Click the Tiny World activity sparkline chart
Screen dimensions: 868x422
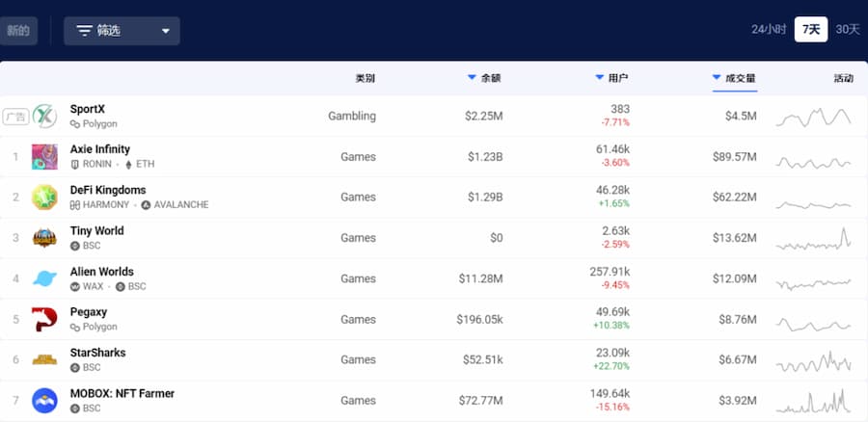pyautogui.click(x=814, y=240)
